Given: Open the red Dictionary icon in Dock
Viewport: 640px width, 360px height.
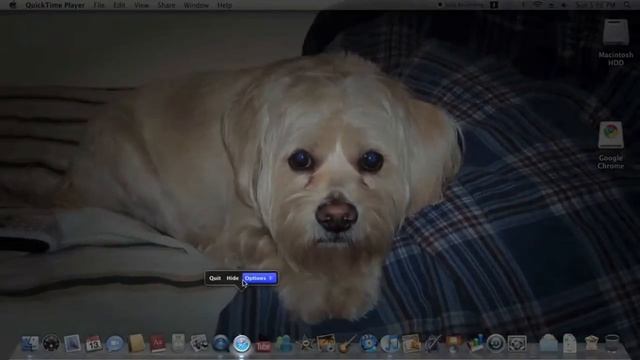Looking at the screenshot, I should [158, 343].
